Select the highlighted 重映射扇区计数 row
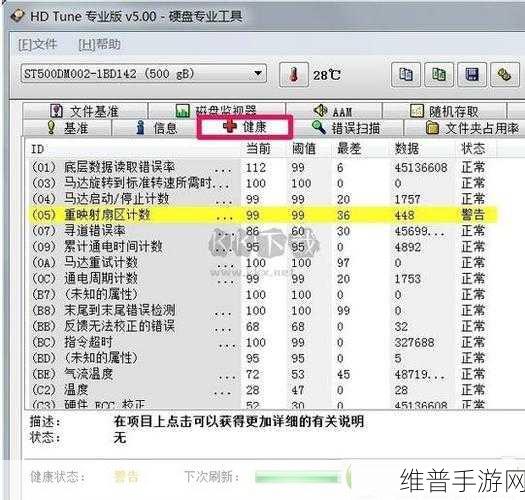The image size is (525, 500). 263,215
